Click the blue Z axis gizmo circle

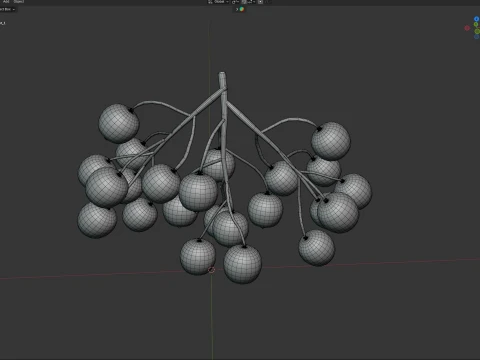pos(476,19)
